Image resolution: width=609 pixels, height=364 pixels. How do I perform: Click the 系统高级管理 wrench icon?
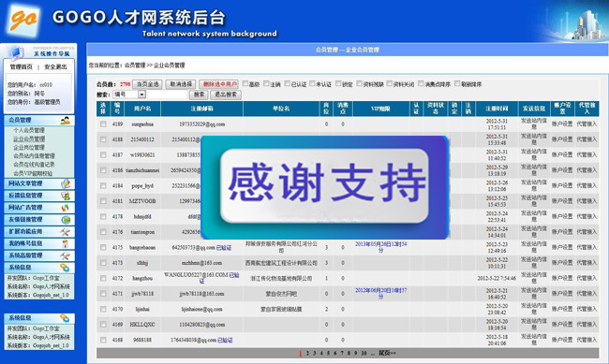(x=66, y=255)
